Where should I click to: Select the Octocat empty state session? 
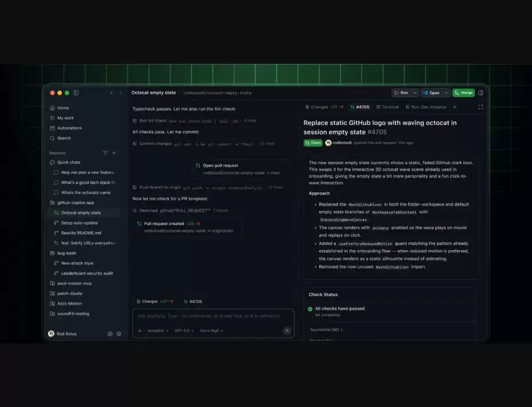click(x=83, y=212)
